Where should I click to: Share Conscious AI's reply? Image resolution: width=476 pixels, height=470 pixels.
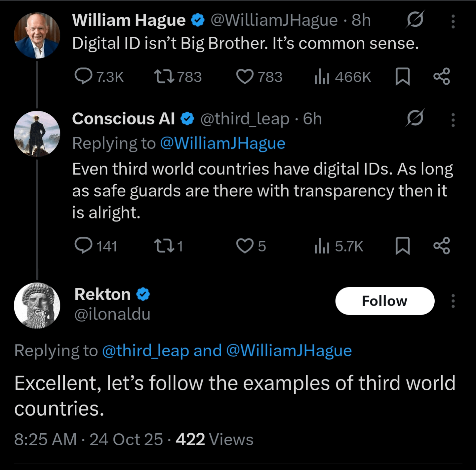click(x=442, y=246)
